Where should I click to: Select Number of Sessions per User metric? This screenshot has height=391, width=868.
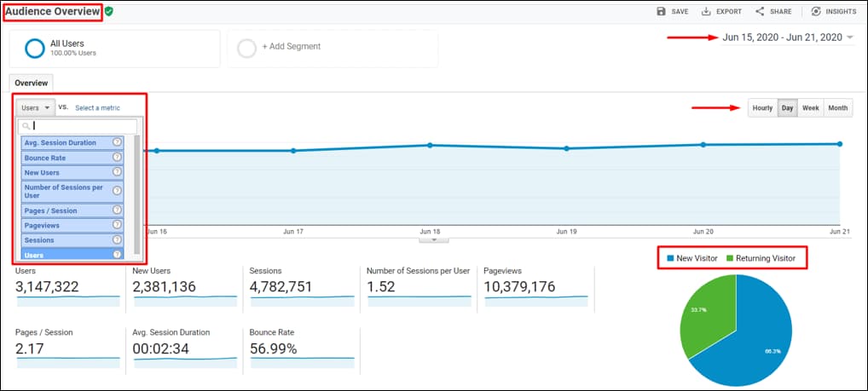click(x=72, y=192)
